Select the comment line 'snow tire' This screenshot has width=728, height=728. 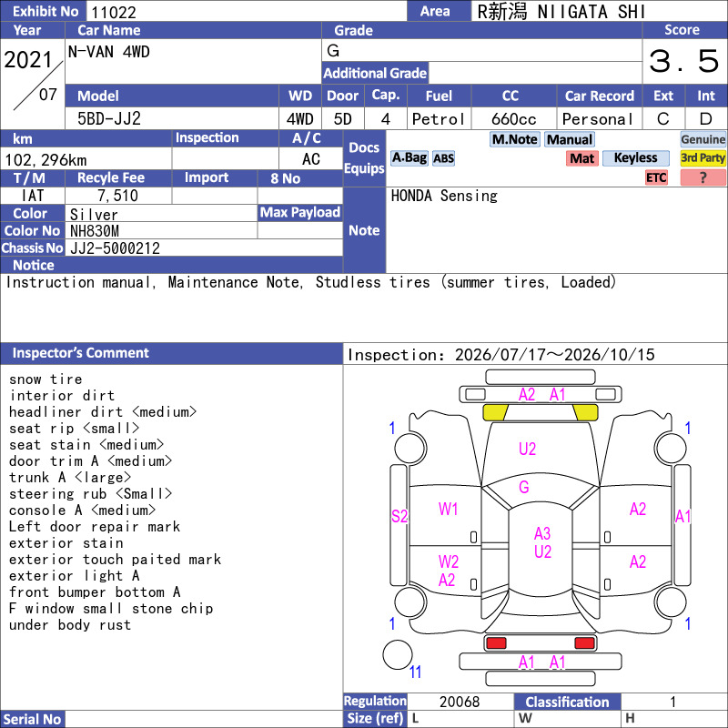pos(45,379)
